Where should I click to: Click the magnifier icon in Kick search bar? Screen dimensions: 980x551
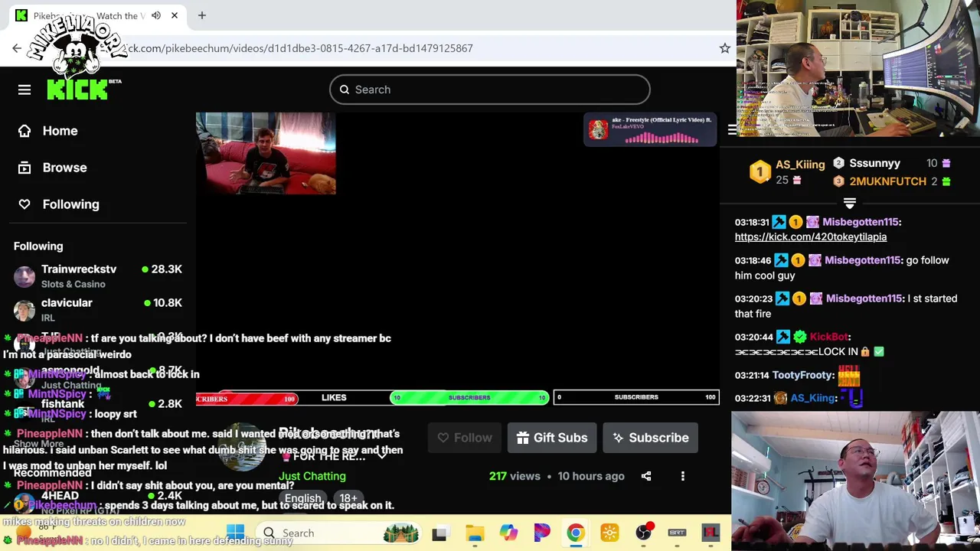click(345, 90)
